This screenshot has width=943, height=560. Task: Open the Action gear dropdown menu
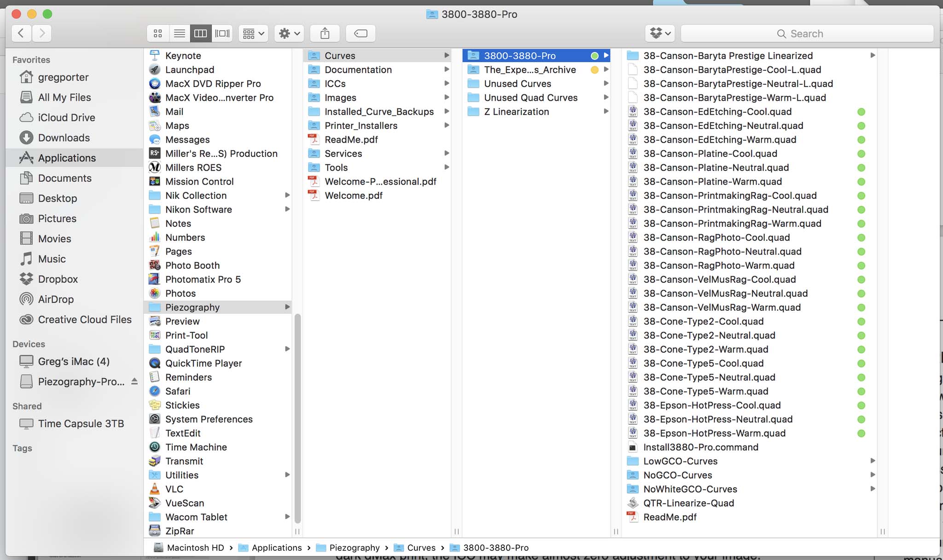click(x=289, y=34)
